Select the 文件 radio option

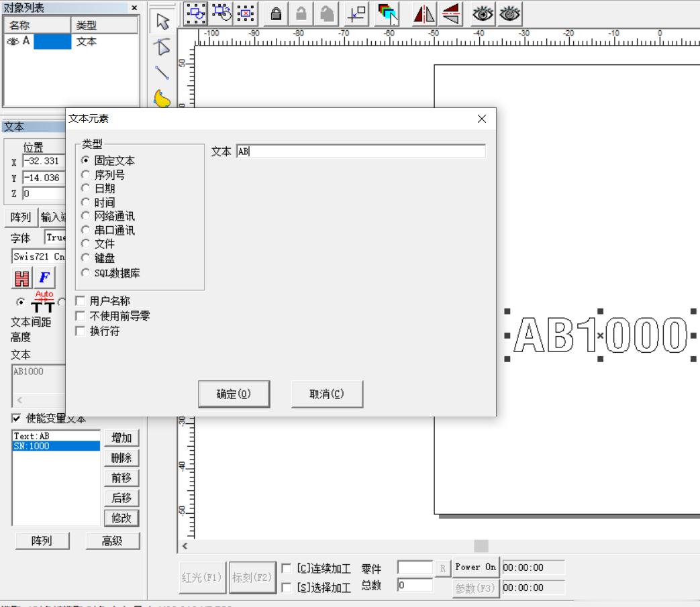85,243
